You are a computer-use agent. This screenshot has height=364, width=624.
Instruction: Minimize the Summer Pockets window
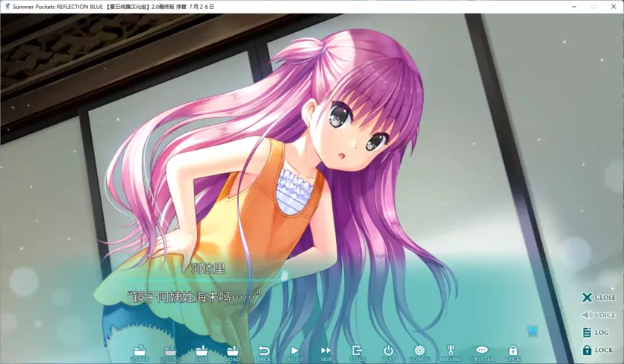click(574, 7)
